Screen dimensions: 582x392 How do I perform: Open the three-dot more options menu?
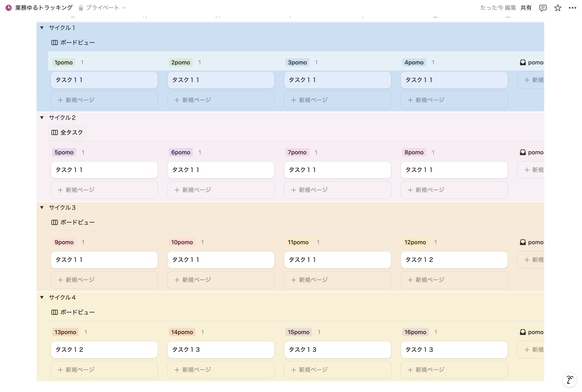click(x=572, y=8)
